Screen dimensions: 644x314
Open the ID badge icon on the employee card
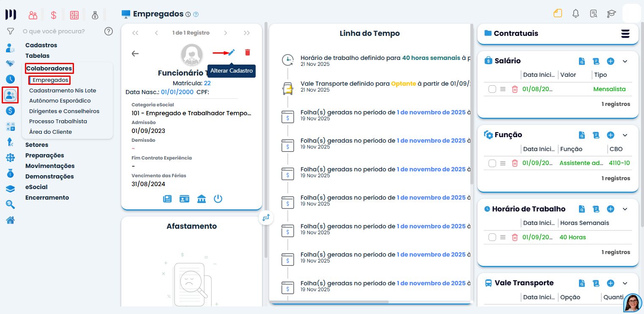tap(184, 198)
